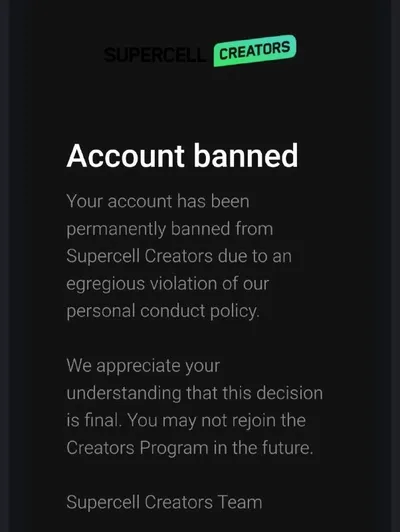Click the word 'permanently' in the message
Viewport: 400px width, 532px height.
[x=116, y=229]
